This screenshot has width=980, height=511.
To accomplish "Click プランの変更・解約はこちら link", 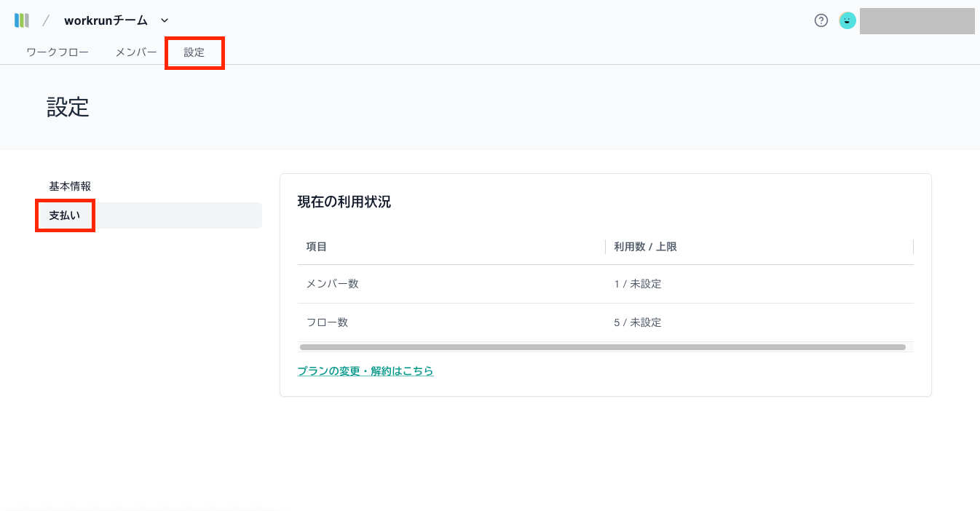I will coord(365,371).
